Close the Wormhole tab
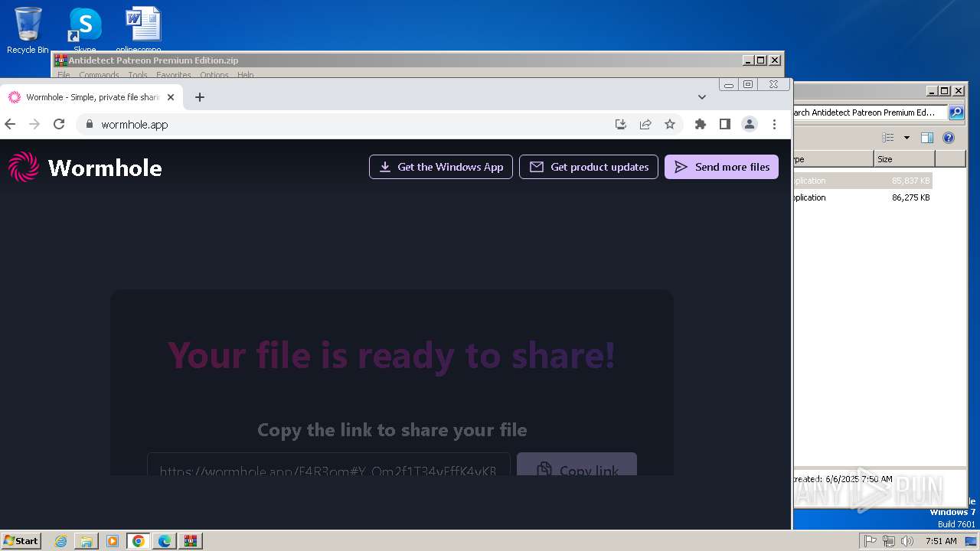Screen dimensions: 980x551 [171, 97]
